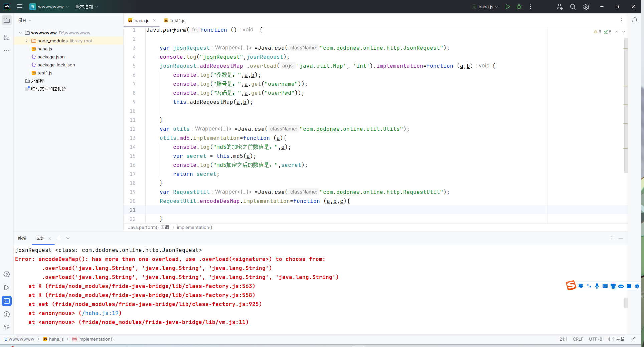
Task: Add a new terminal tab
Action: pyautogui.click(x=59, y=238)
